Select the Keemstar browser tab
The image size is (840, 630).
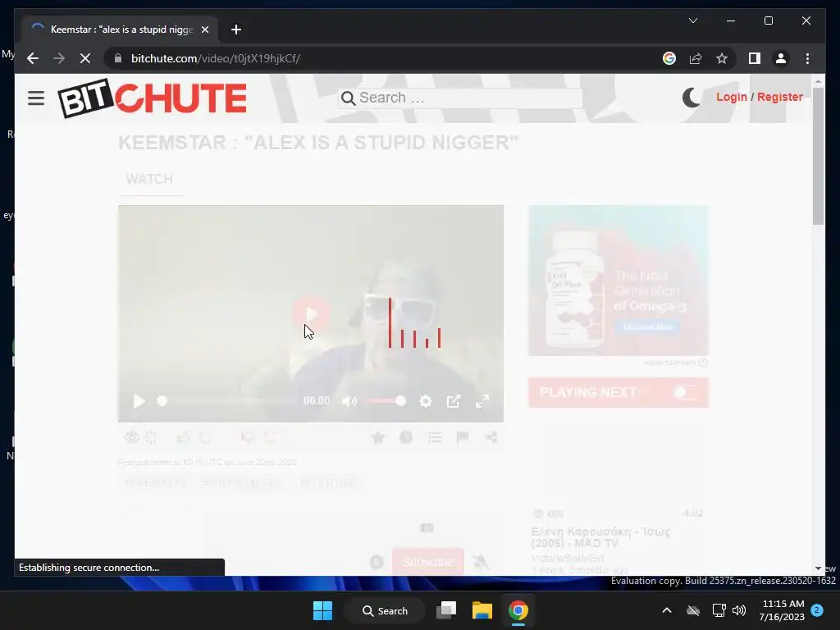[x=120, y=30]
